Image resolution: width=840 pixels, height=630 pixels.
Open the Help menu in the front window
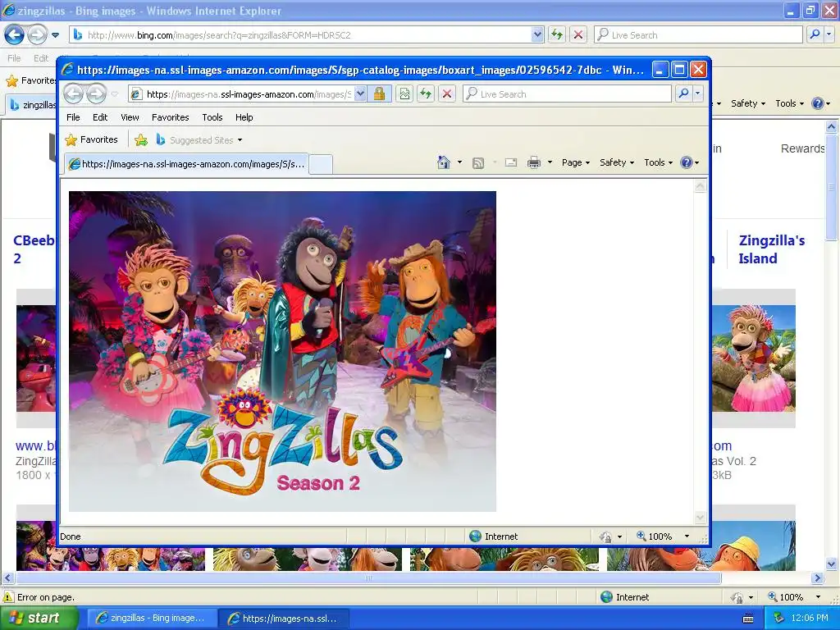(x=244, y=117)
